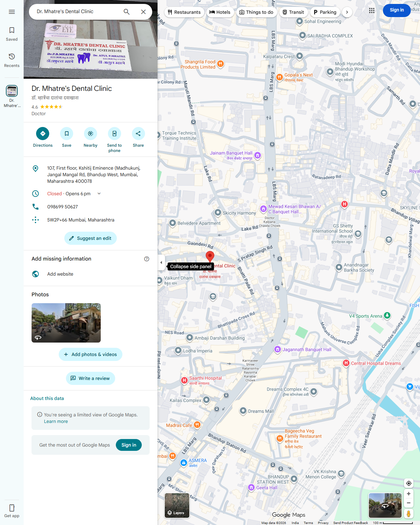The image size is (420, 525).
Task: Click Add website option
Action: coord(91,274)
